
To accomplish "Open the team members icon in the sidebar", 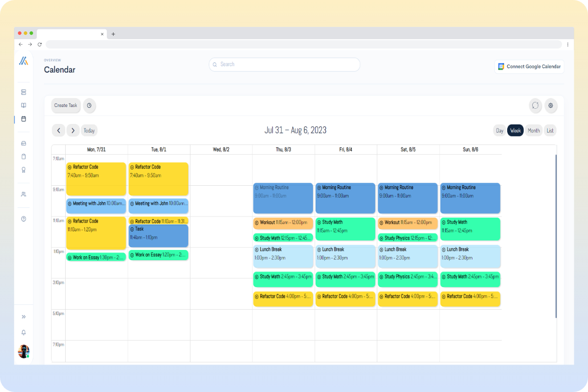I will tap(23, 195).
